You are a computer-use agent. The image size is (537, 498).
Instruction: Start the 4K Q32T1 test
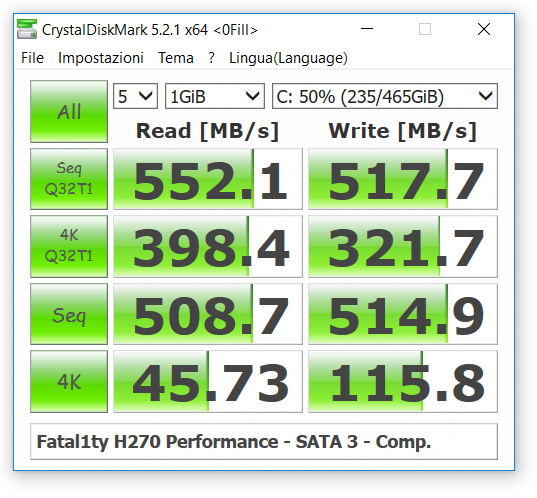[x=69, y=246]
